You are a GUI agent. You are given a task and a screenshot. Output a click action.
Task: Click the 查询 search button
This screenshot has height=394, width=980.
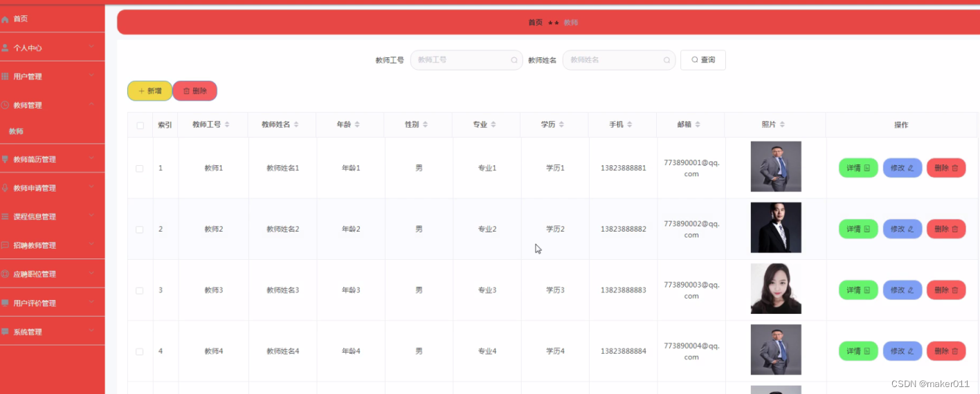point(703,60)
